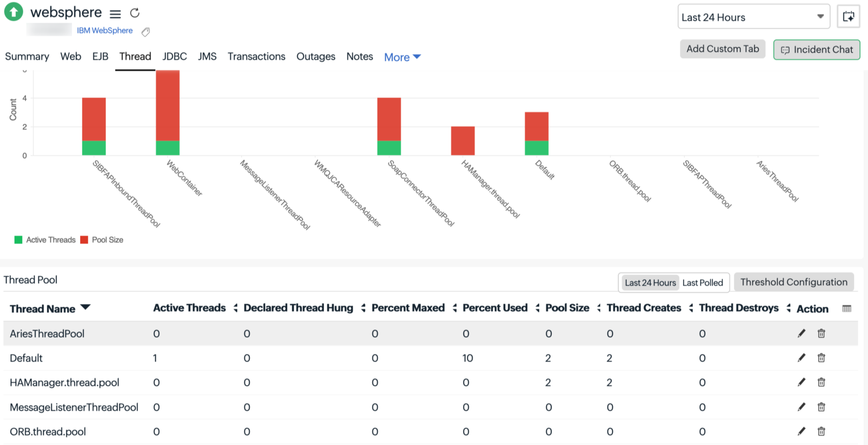
Task: Click the dashboard icon beside the time range selector
Action: click(848, 17)
